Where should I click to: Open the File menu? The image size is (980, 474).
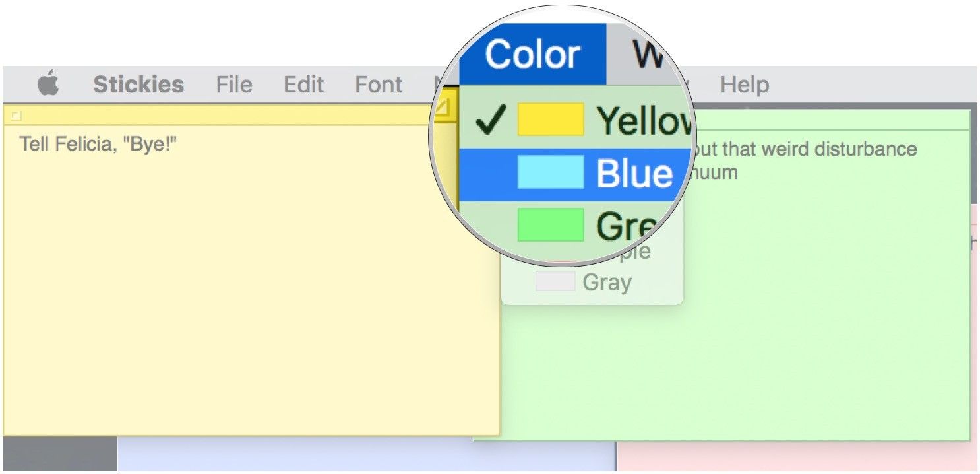pos(234,85)
